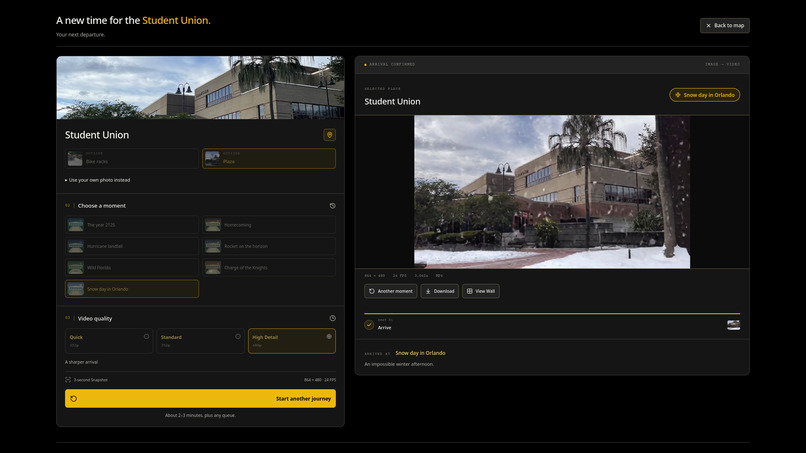The width and height of the screenshot is (806, 453).
Task: Choose 'Snow day in Orlando' moment card
Action: pos(132,289)
